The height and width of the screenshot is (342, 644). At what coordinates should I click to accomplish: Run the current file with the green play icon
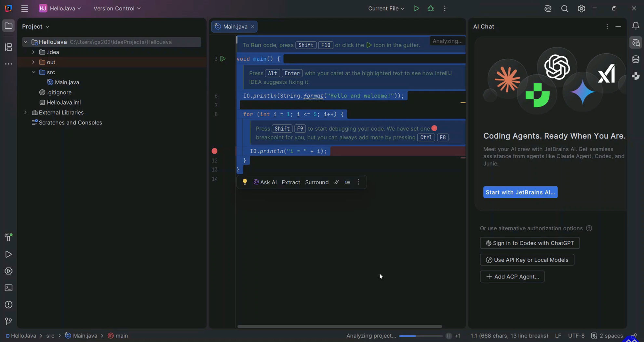tap(416, 8)
